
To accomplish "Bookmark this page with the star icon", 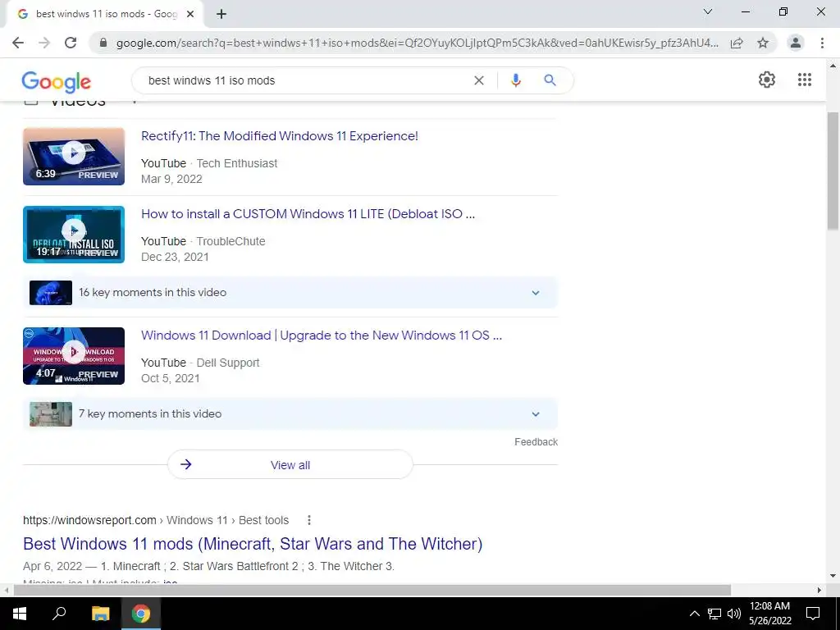I will coord(763,43).
